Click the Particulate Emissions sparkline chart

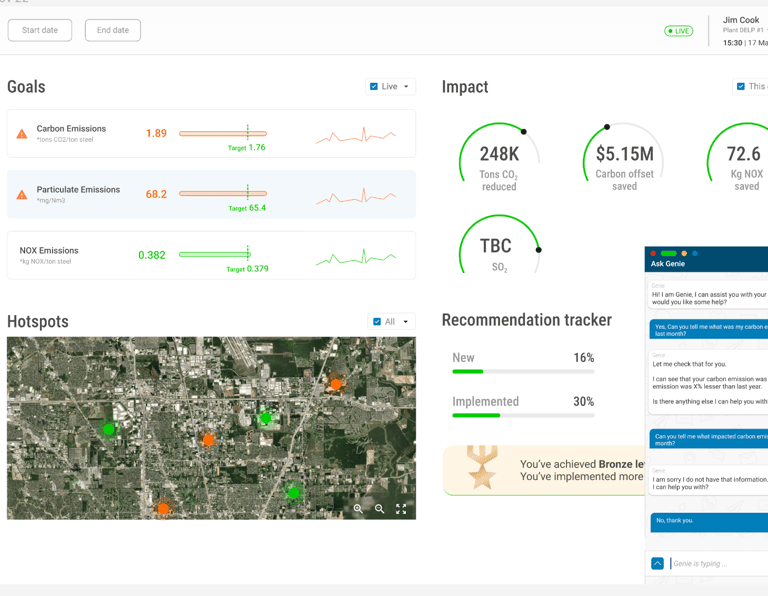(356, 195)
